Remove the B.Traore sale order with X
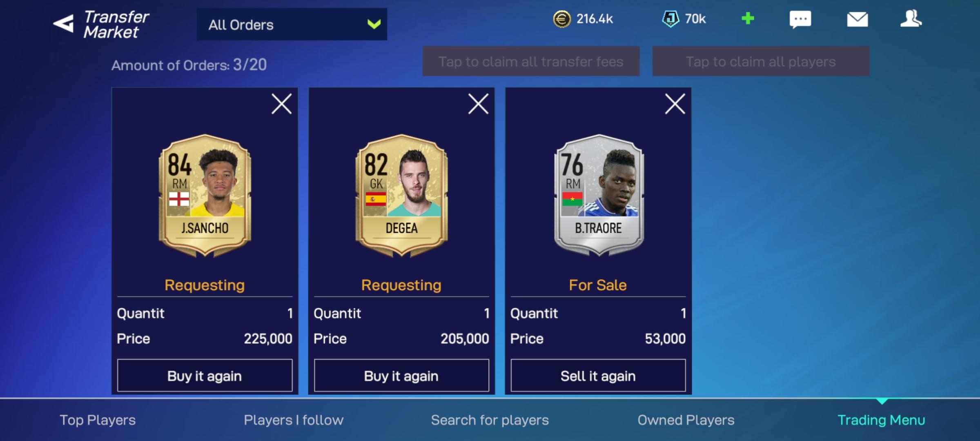The image size is (980, 441). click(x=675, y=104)
